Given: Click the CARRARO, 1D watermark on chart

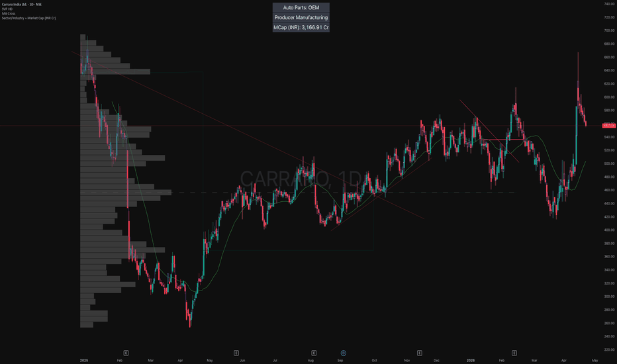Looking at the screenshot, I should pyautogui.click(x=302, y=179).
